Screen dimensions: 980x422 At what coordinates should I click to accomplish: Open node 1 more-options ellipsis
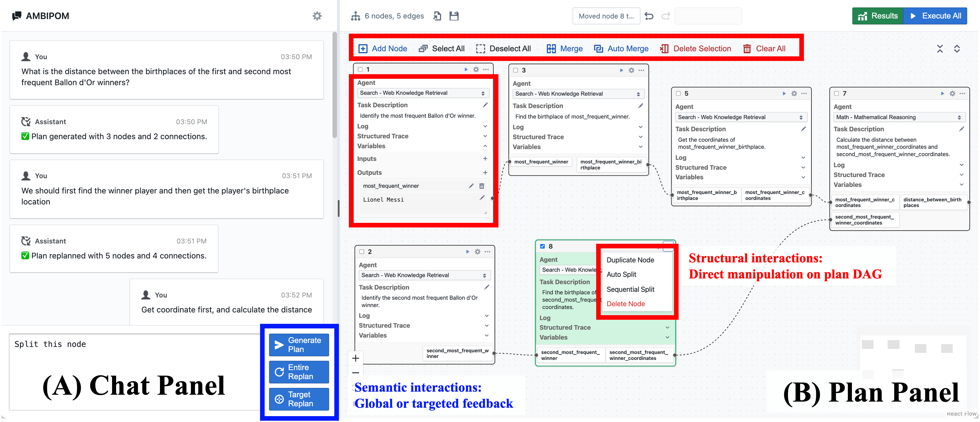486,70
